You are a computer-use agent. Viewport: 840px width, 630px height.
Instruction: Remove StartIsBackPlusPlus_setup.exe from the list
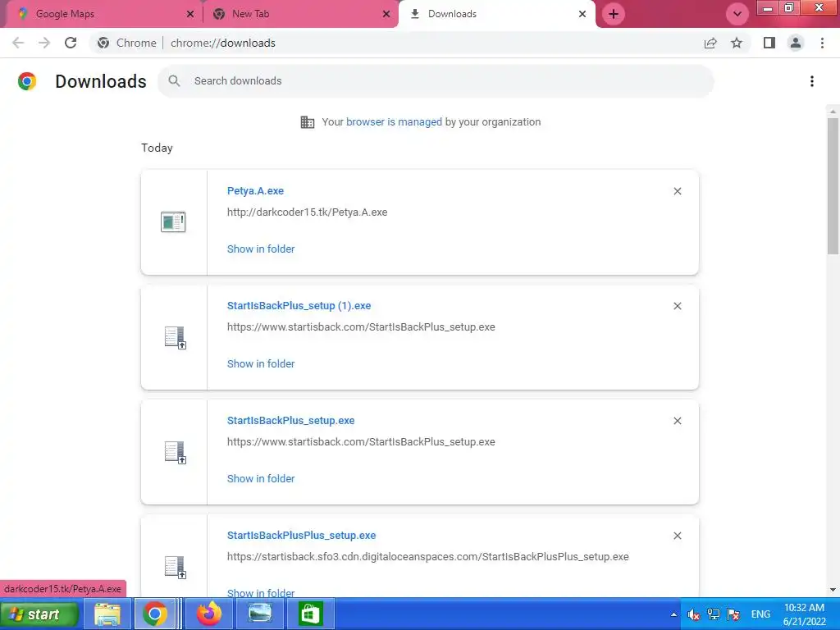(x=678, y=536)
